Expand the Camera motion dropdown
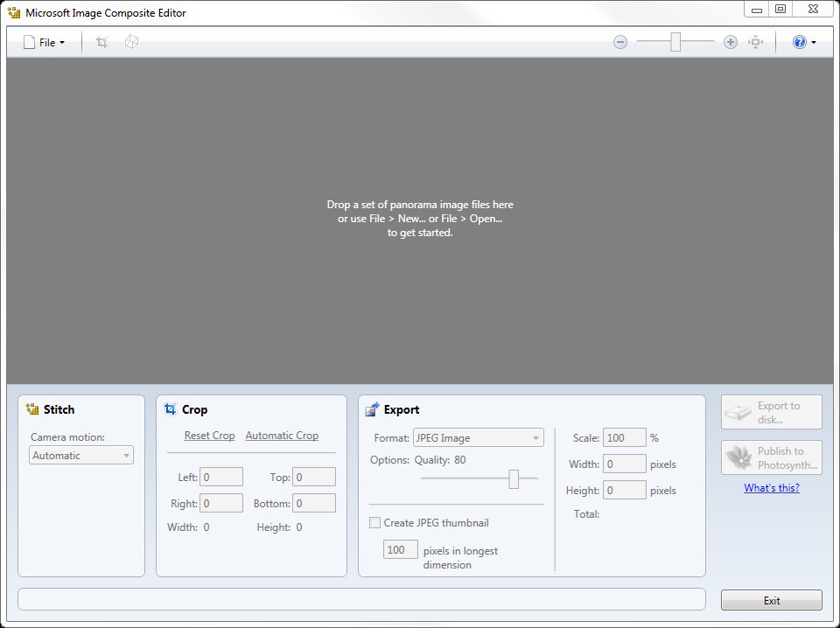 pyautogui.click(x=81, y=456)
